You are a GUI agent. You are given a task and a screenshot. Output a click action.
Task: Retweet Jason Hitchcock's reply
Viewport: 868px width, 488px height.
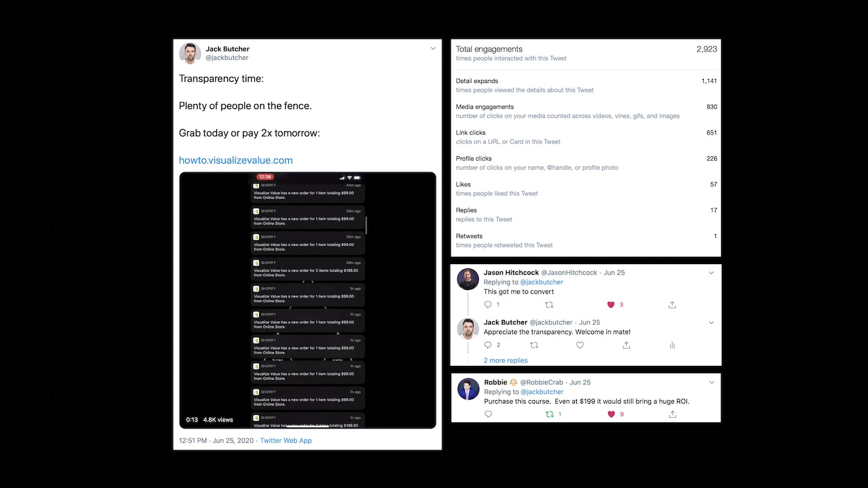coord(549,304)
